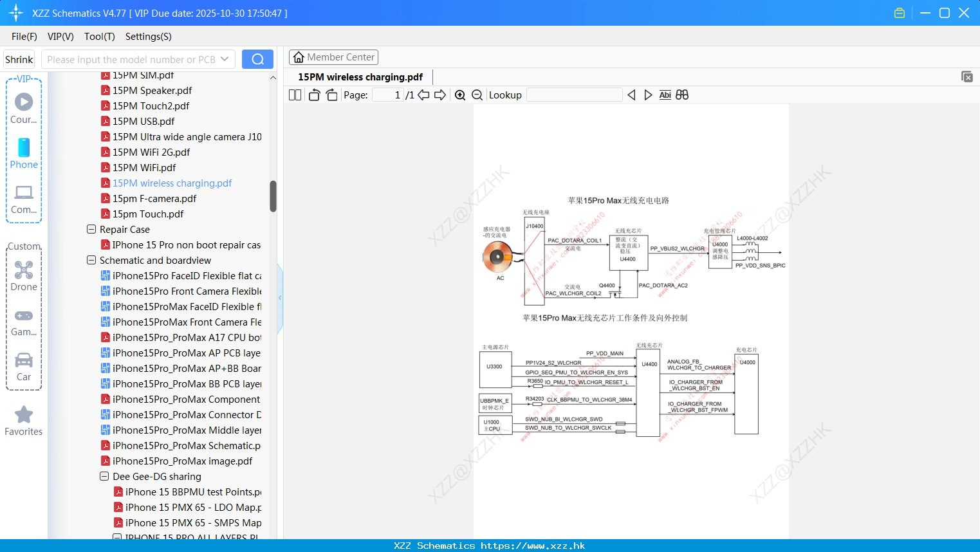Open Member Center
The image size is (980, 552).
[x=333, y=57]
